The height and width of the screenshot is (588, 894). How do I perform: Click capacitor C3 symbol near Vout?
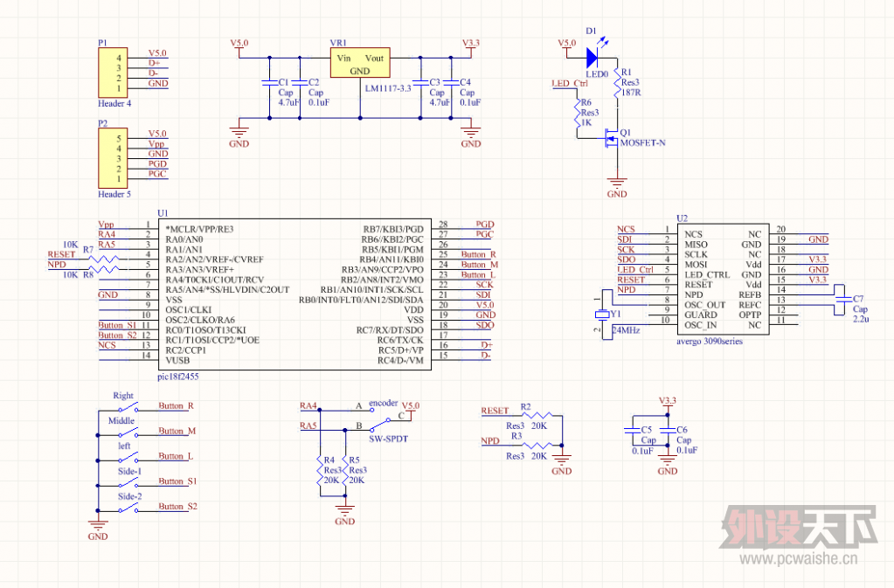(420, 83)
